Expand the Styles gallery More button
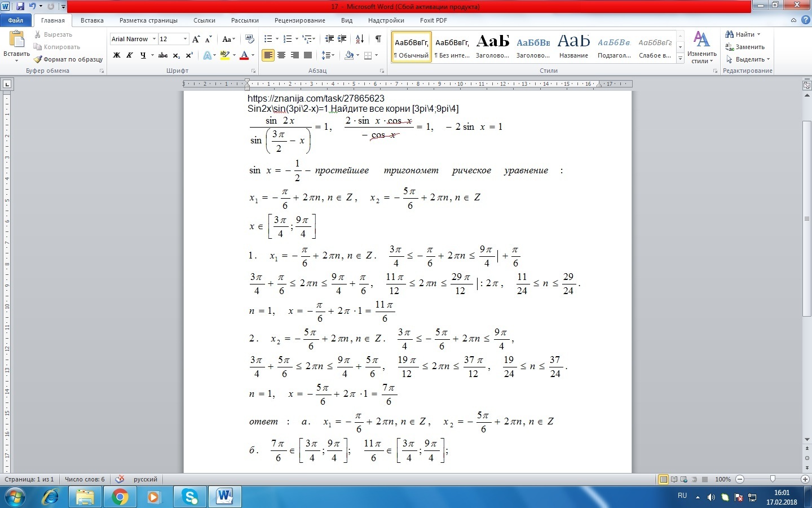Screen dimensions: 812x508 click(680, 58)
